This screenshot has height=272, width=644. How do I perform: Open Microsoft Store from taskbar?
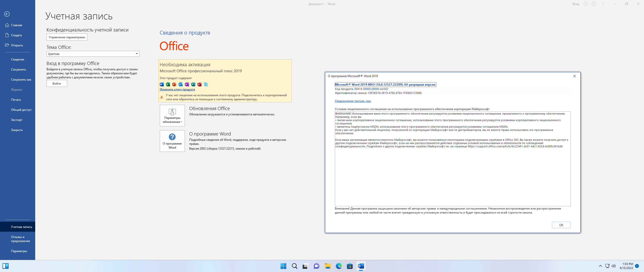coord(350,266)
